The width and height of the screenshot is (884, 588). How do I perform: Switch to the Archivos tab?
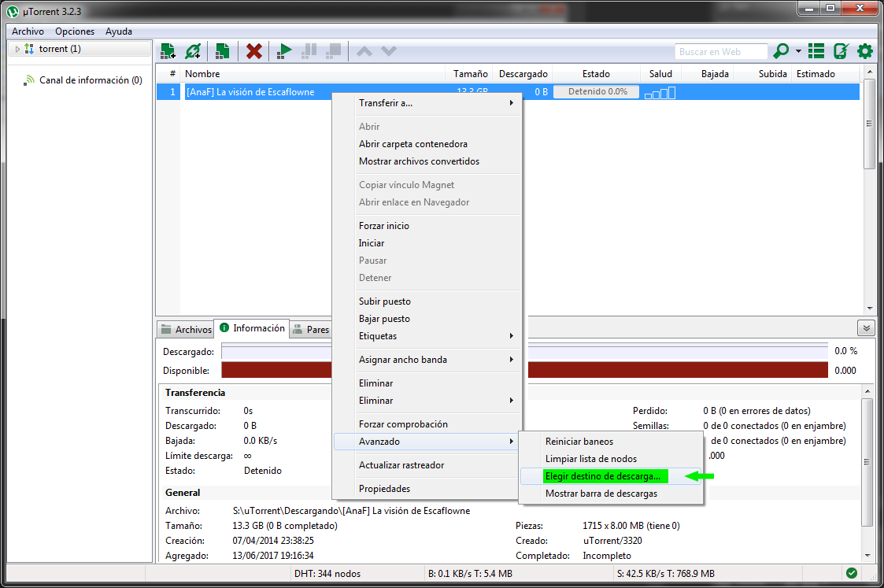coord(185,328)
